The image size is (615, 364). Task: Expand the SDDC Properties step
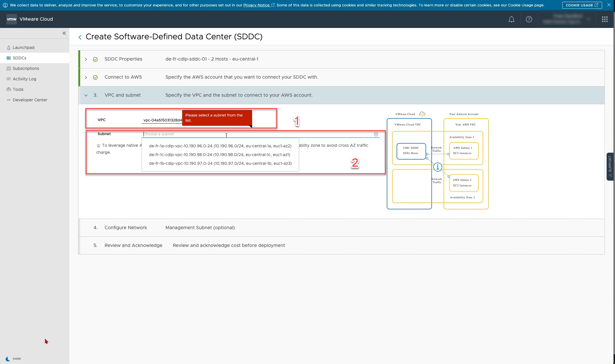pyautogui.click(x=86, y=59)
